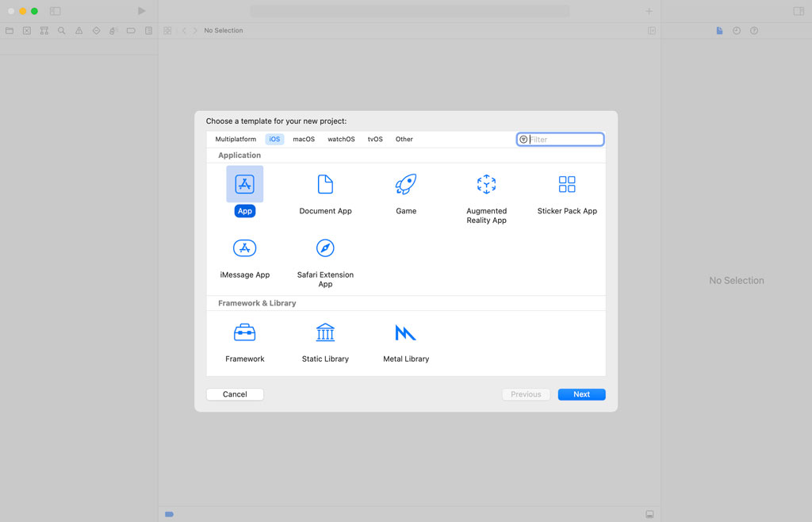Cancel the new project dialog

coord(235,394)
